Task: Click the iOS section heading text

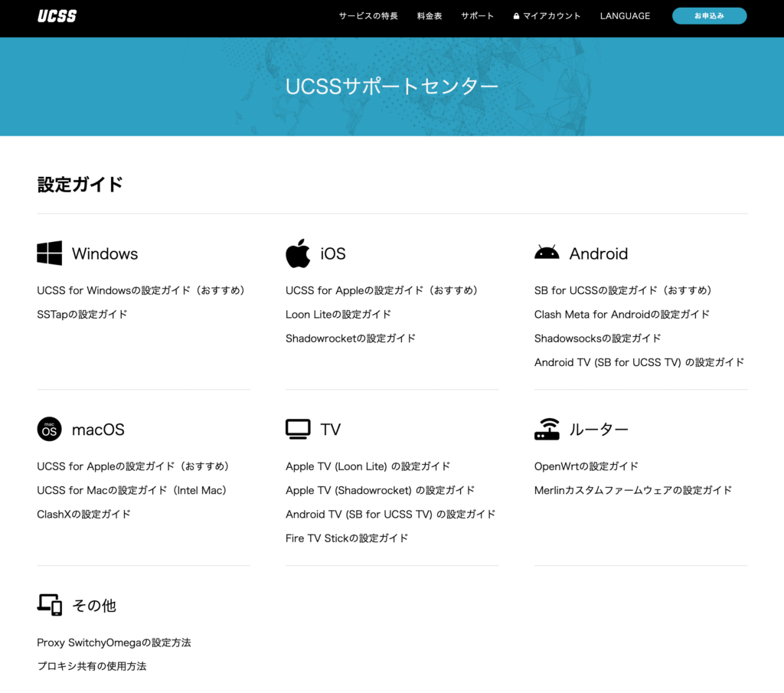Action: coord(333,253)
